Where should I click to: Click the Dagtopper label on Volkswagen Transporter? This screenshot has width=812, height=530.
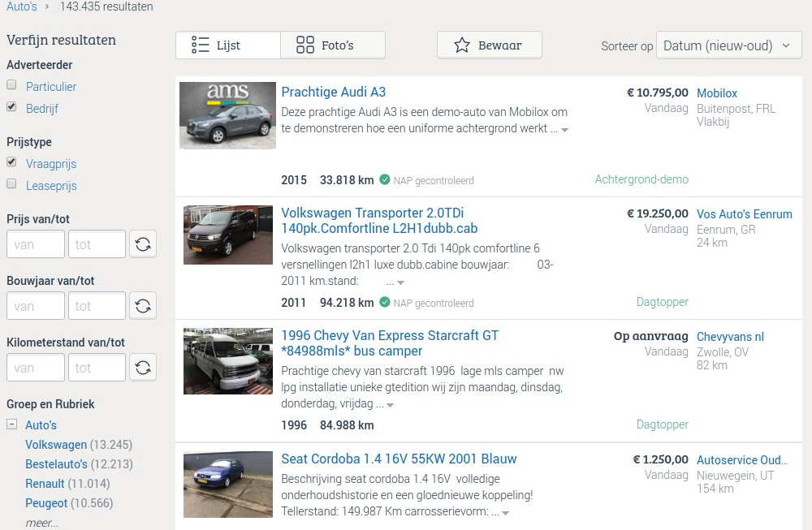pos(663,302)
